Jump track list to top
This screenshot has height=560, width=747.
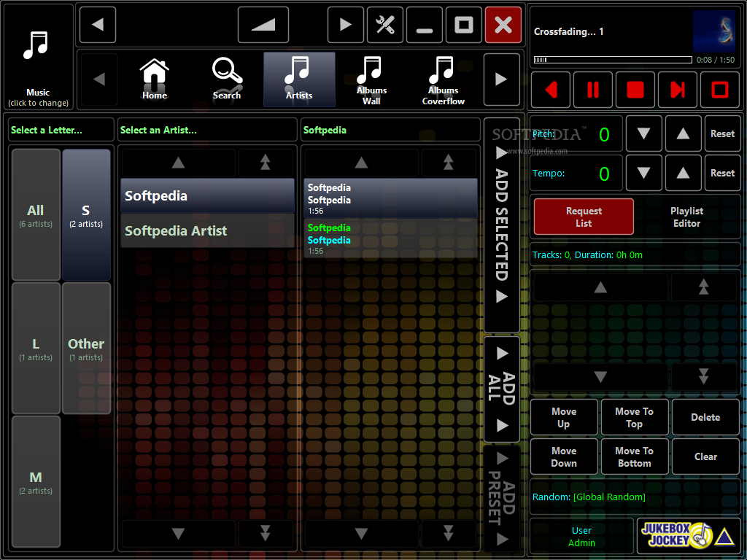click(449, 163)
